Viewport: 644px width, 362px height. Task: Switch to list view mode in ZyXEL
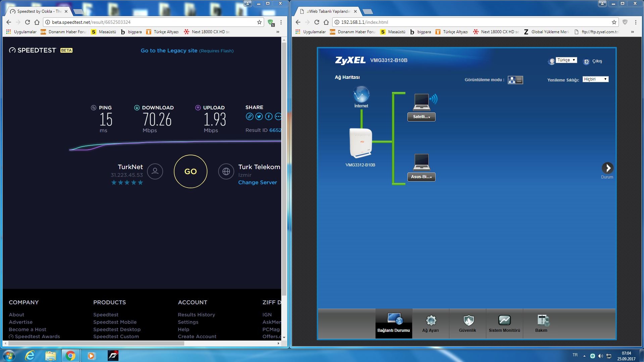(x=519, y=80)
